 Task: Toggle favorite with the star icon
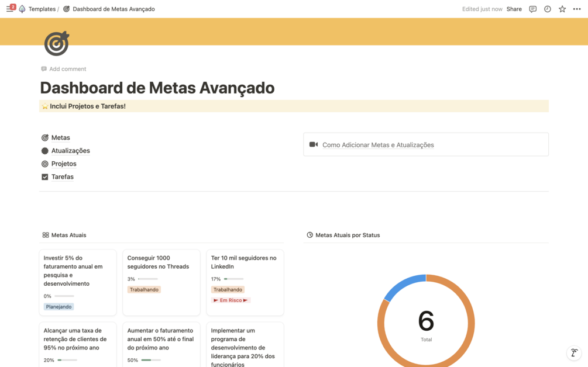tap(562, 9)
